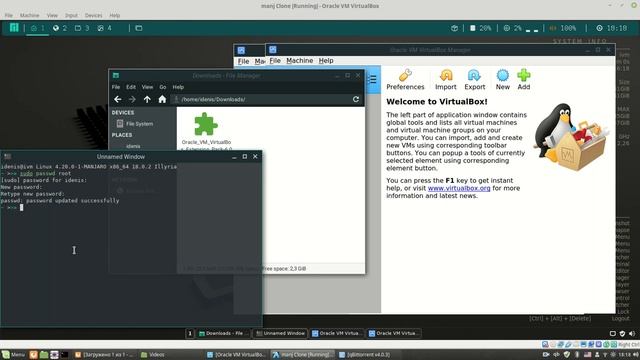Click the Manjaro logo on the top panel

14,28
